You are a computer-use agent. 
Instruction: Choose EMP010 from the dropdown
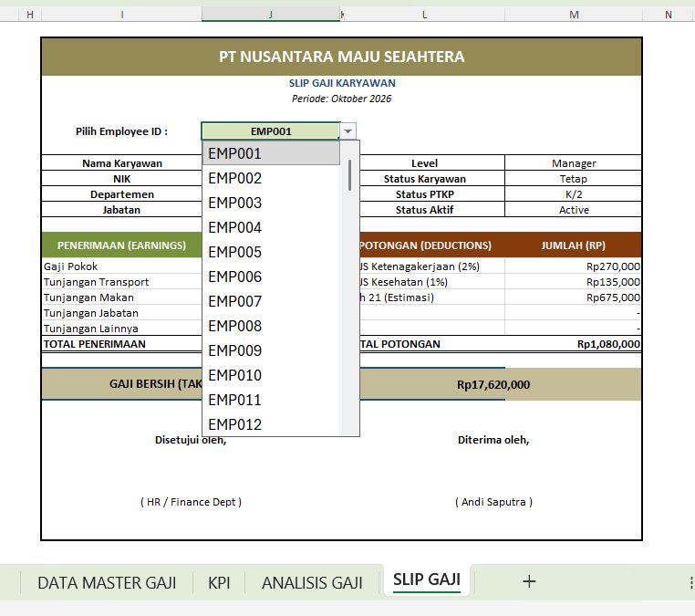coord(271,375)
